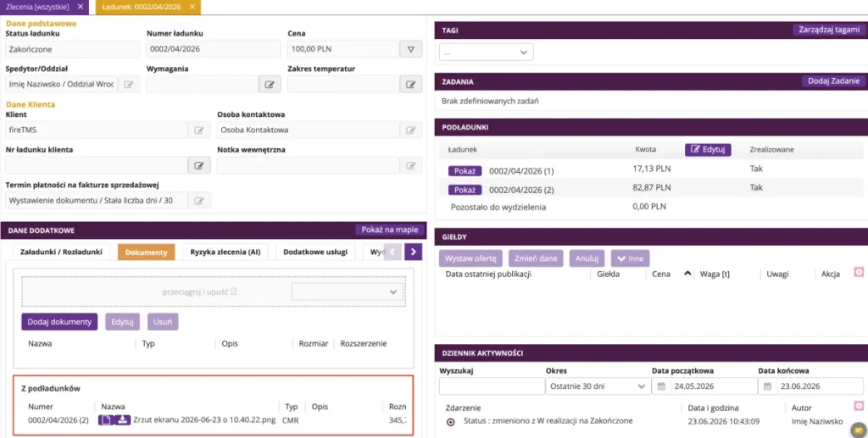This screenshot has height=438, width=868.
Task: Open the Okres Ostatnie 30 dni dropdown
Action: pos(598,386)
